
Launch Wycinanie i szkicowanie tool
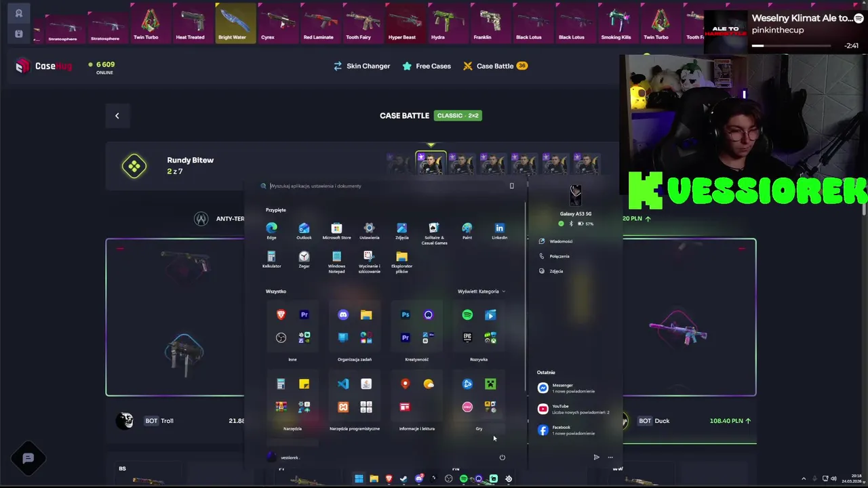tap(369, 261)
